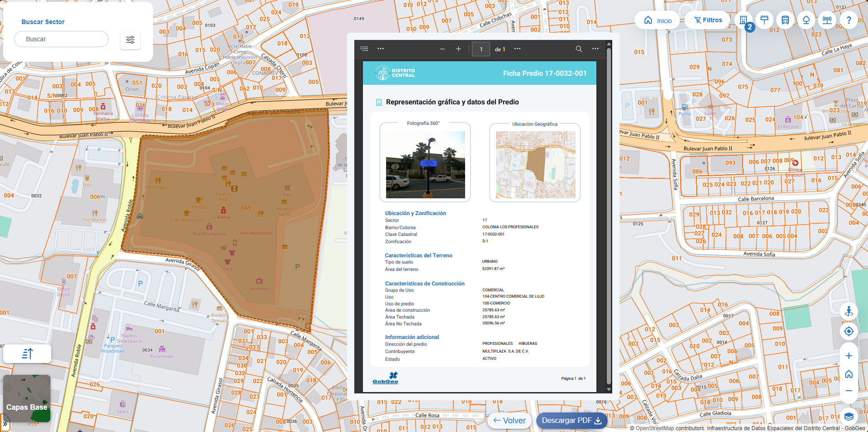Toggle the bus transport layer icon

pyautogui.click(x=785, y=20)
